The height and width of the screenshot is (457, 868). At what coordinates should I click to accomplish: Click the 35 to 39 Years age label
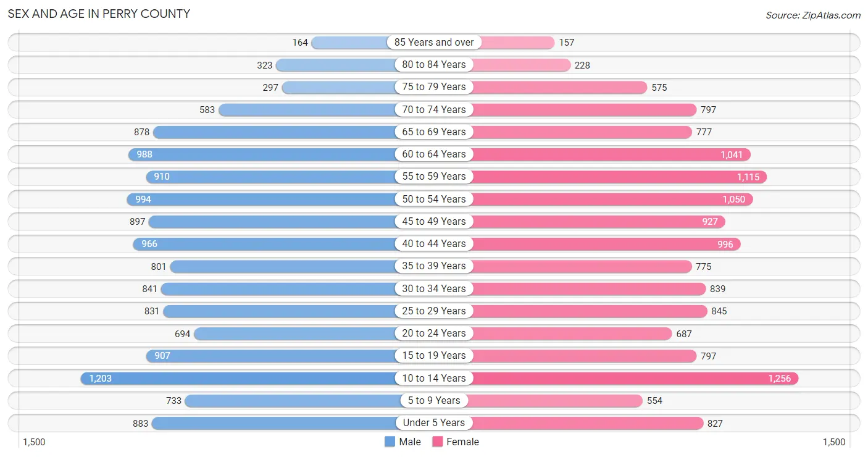click(x=434, y=266)
